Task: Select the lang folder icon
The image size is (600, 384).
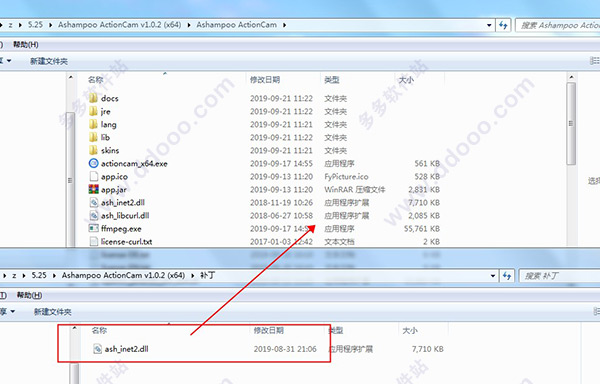Action: click(93, 124)
